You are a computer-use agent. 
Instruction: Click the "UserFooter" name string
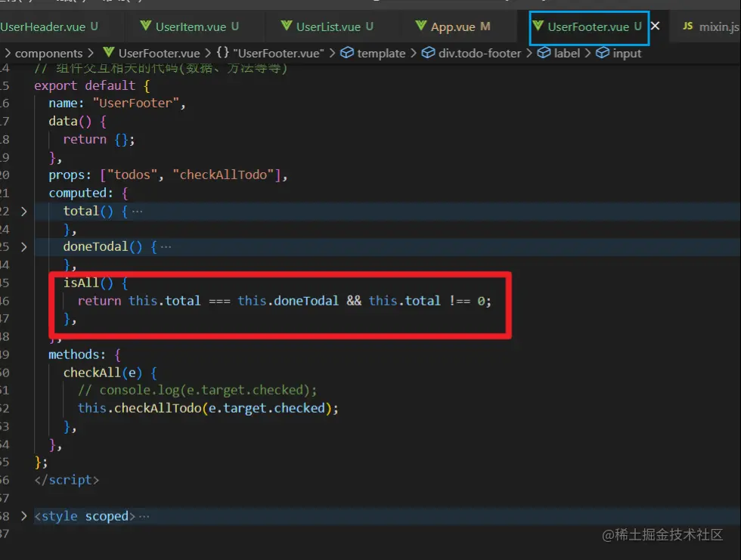tap(135, 104)
